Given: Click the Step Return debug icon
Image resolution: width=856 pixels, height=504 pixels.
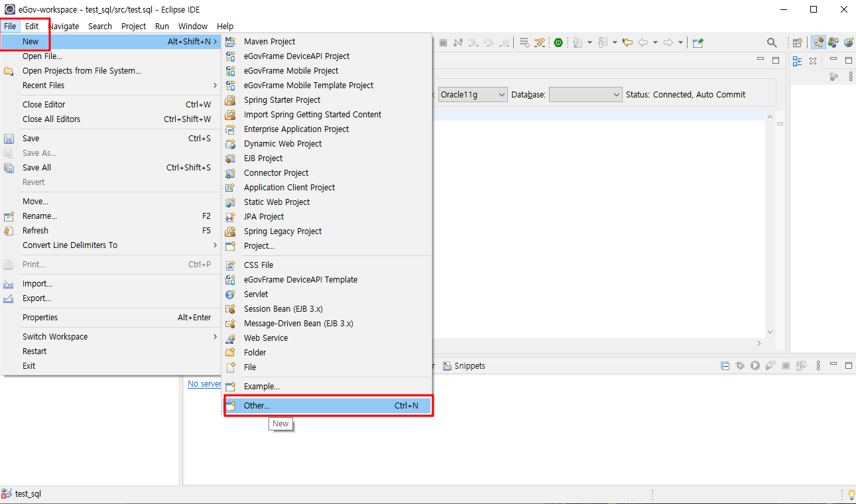Looking at the screenshot, I should 505,42.
